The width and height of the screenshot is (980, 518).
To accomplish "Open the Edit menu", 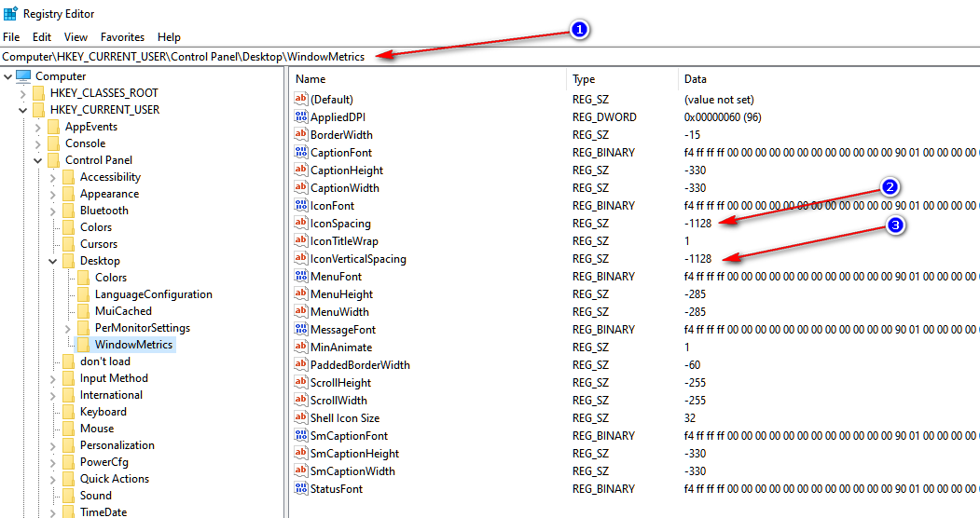I will coord(42,37).
